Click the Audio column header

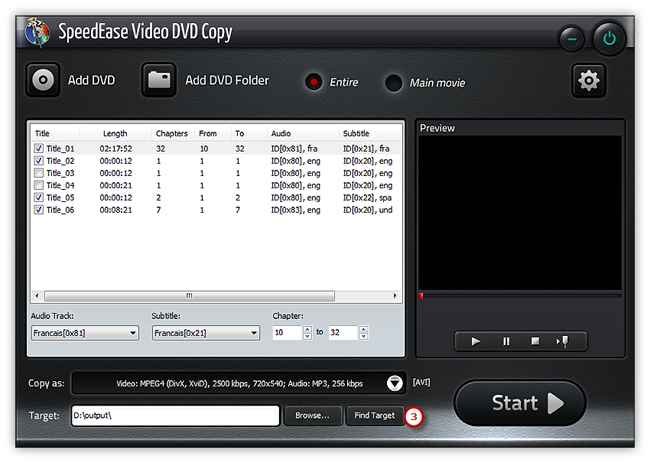coord(303,133)
